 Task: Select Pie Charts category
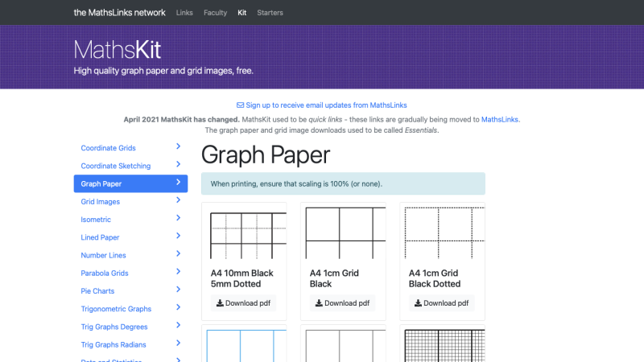pos(130,291)
